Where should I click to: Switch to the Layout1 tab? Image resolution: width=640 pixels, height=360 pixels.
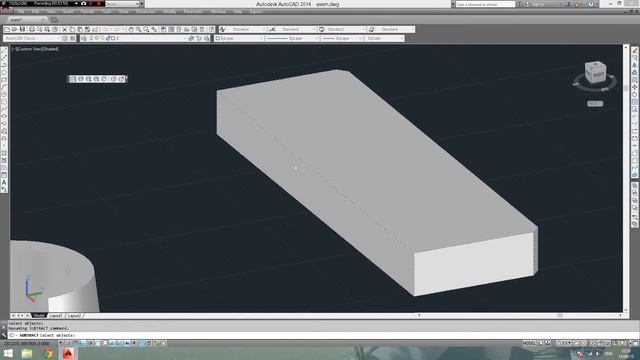point(56,316)
